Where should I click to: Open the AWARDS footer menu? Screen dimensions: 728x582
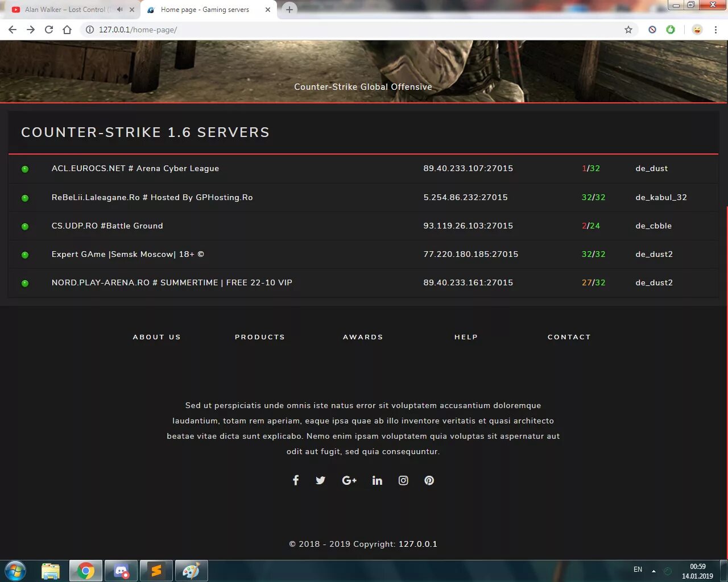[363, 337]
